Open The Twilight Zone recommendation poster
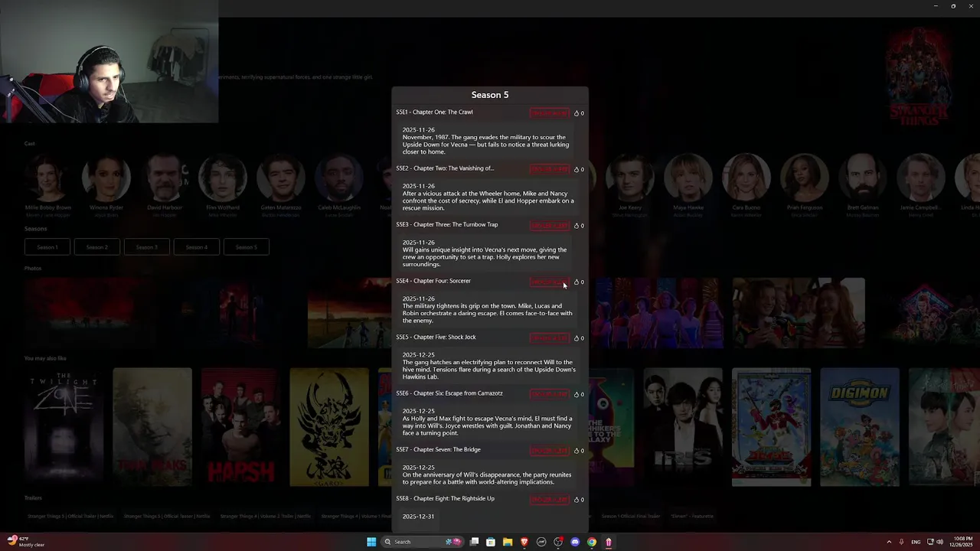 coord(64,427)
